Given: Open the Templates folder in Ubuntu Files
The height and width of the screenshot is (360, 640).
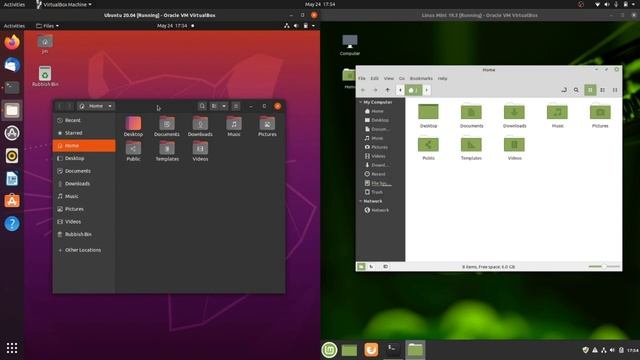Looking at the screenshot, I should pos(167,151).
